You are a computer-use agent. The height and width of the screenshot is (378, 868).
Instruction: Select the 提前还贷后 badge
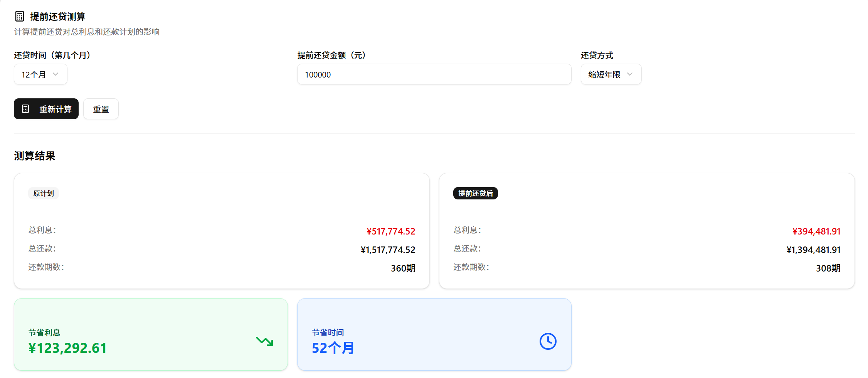pyautogui.click(x=475, y=193)
